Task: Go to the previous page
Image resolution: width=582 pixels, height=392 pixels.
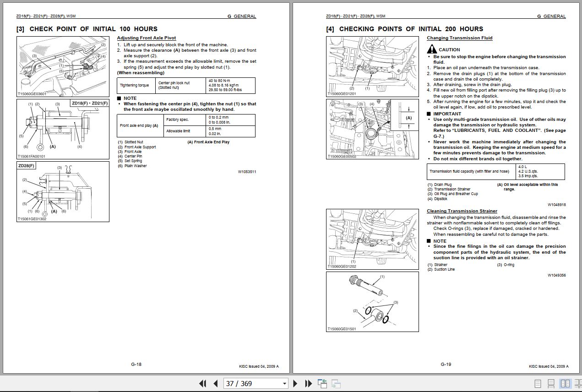Action: click(x=216, y=384)
